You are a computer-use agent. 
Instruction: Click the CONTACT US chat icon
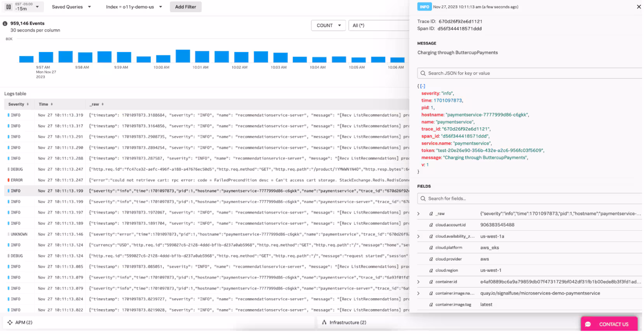pyautogui.click(x=588, y=324)
